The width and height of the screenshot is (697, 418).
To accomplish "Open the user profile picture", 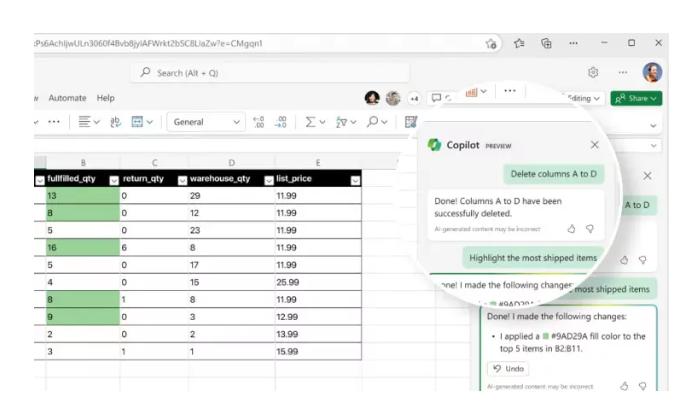I will 652,72.
